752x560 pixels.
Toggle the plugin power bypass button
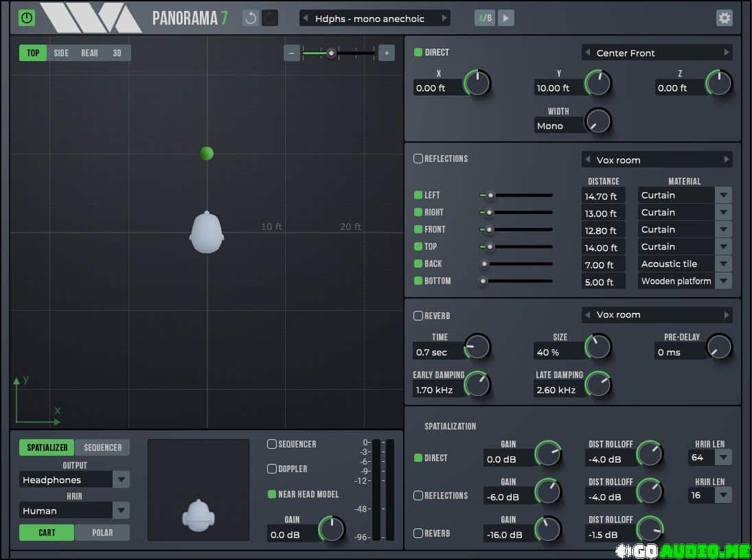click(x=27, y=19)
